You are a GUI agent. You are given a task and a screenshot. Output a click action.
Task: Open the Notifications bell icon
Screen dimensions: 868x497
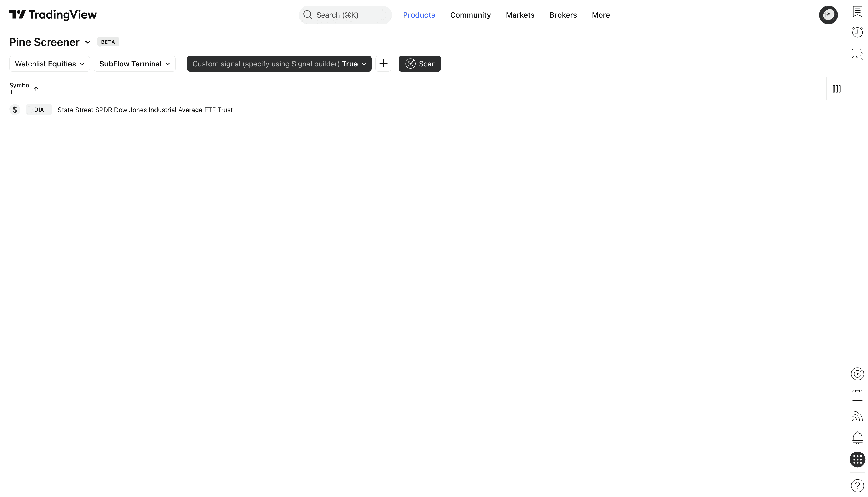(x=857, y=438)
